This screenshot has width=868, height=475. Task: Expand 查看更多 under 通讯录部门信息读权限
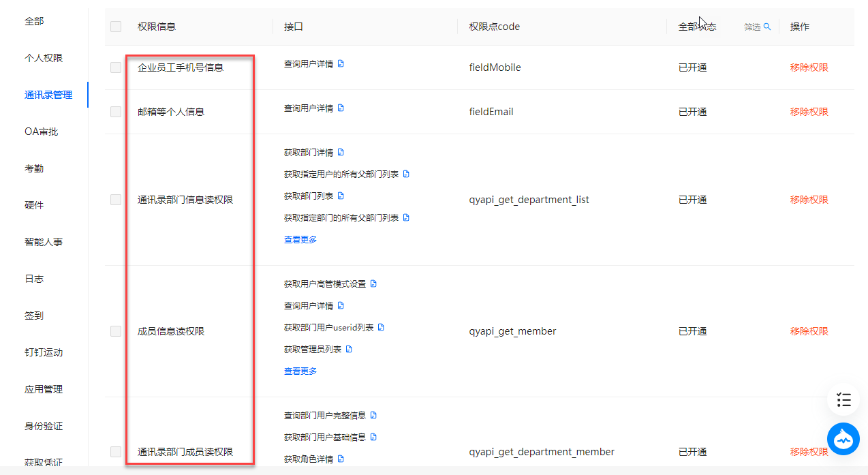[300, 240]
